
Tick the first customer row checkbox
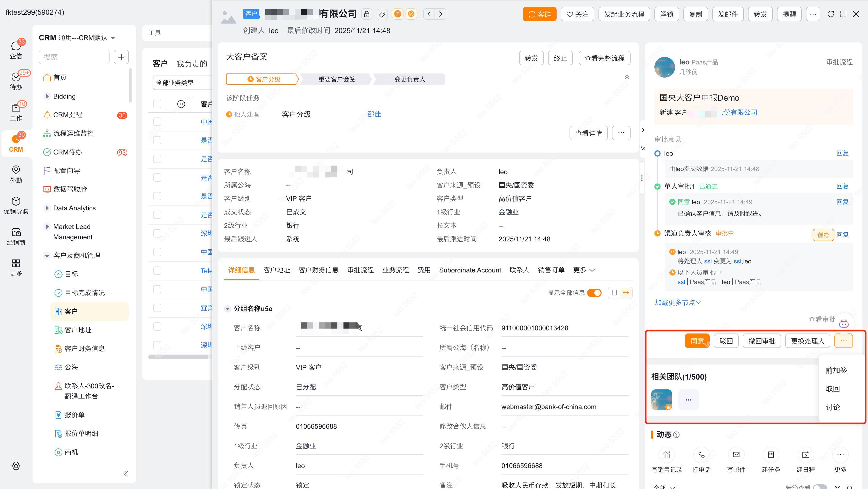(x=157, y=122)
